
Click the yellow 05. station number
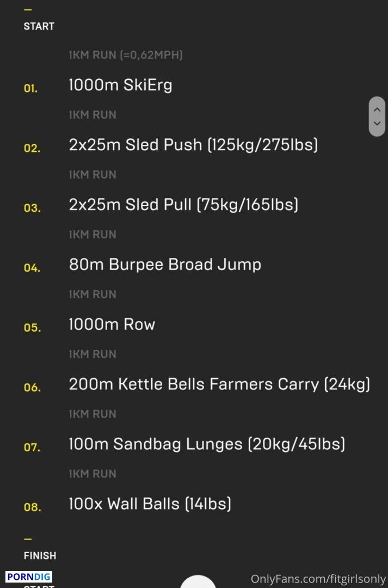(32, 328)
